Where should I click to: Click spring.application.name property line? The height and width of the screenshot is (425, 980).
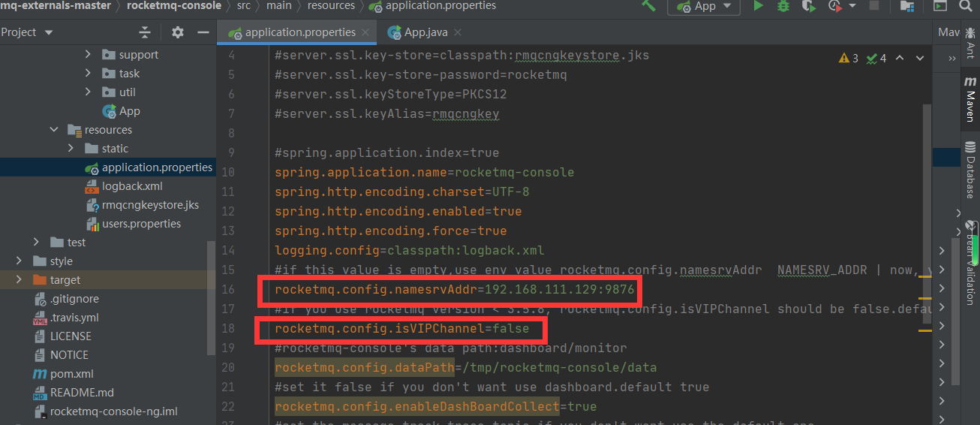[x=424, y=172]
